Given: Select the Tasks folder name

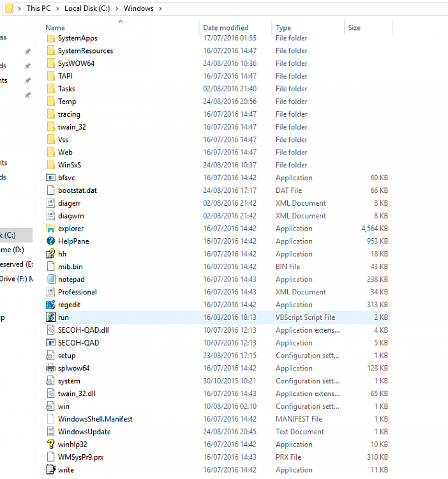Looking at the screenshot, I should pyautogui.click(x=66, y=89).
